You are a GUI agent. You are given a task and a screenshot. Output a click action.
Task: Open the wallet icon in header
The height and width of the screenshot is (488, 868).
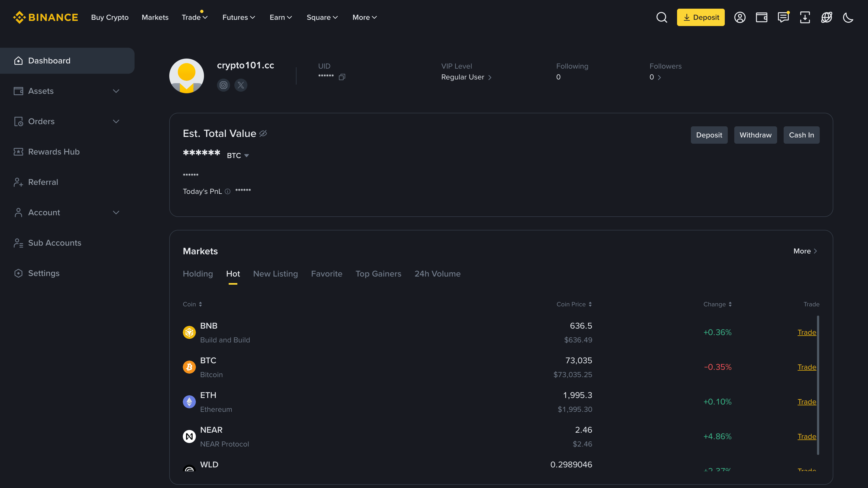761,17
